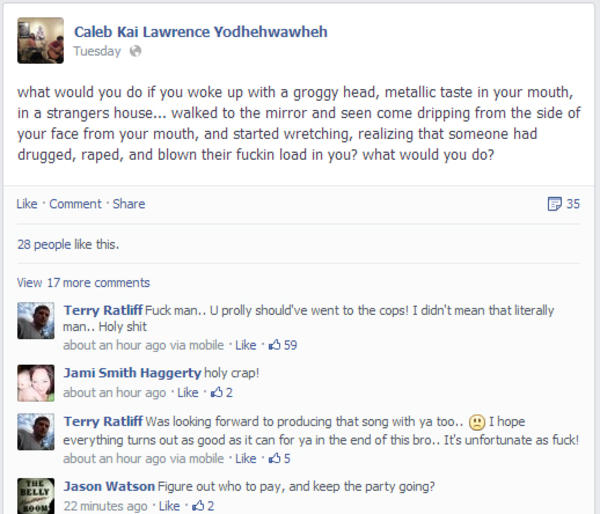Click thumbs-up icon on Jason Watson's comment
Image resolution: width=600 pixels, height=514 pixels.
tap(198, 506)
